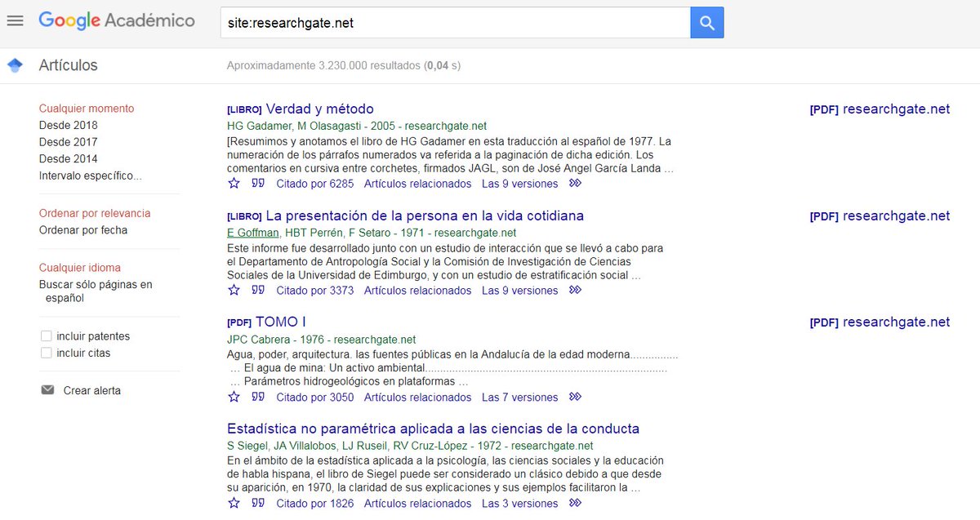Screen dimensions: 980x520
Task: Click 'Citado por 6285'
Action: pos(315,184)
